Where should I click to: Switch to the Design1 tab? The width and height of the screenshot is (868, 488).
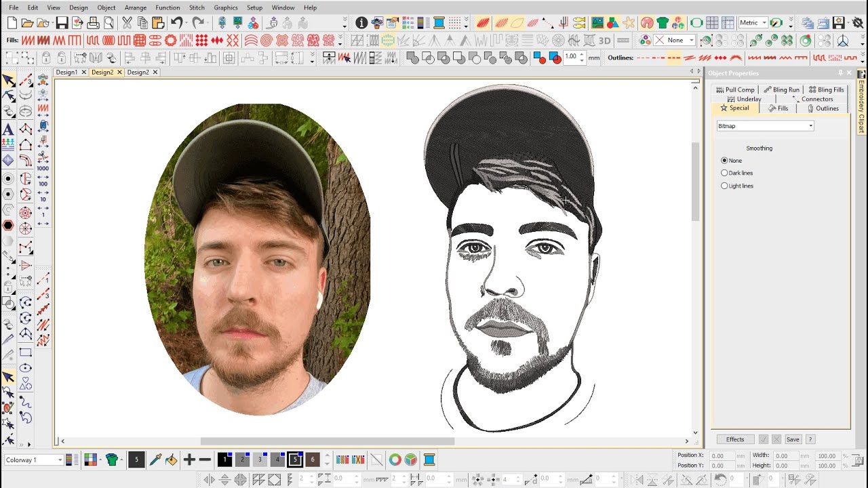pos(66,72)
